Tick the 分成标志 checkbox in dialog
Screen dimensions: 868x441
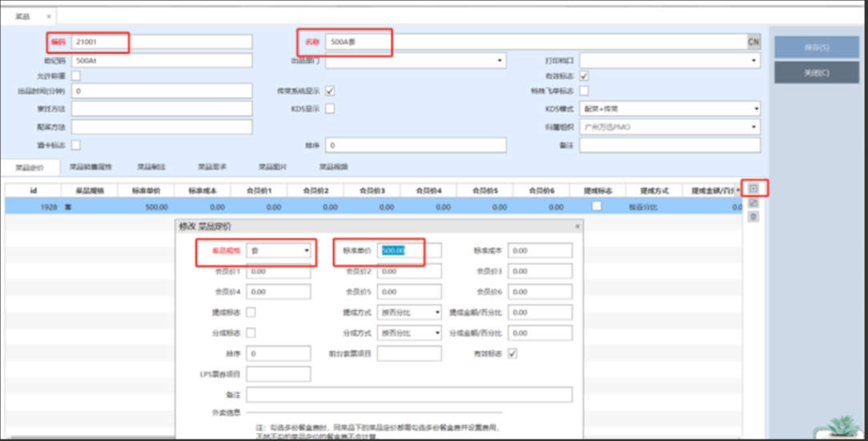pos(251,332)
